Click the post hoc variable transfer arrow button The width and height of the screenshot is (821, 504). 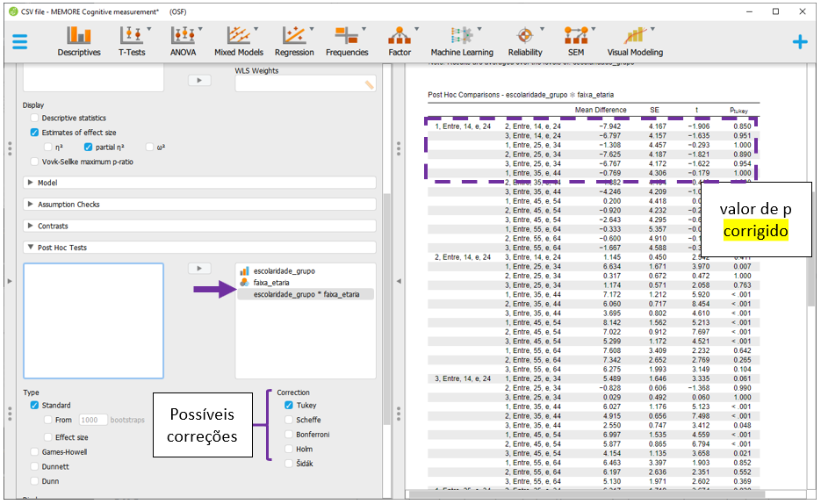tap(199, 269)
